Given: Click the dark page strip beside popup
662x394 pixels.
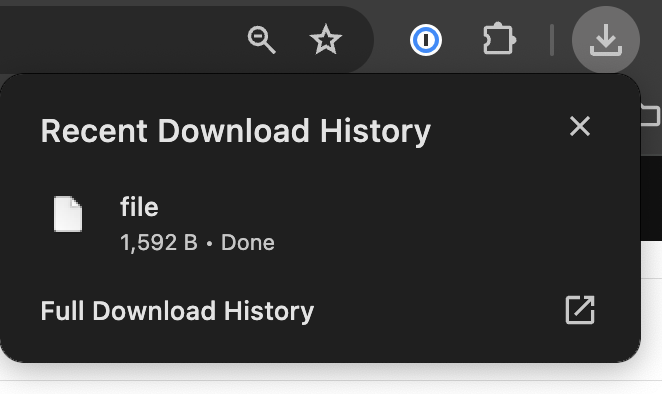Looking at the screenshot, I should tap(651, 198).
